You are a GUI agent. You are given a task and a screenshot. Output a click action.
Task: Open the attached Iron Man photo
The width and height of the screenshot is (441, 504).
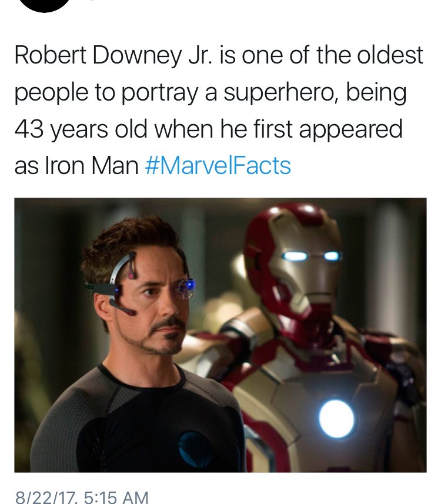220,335
